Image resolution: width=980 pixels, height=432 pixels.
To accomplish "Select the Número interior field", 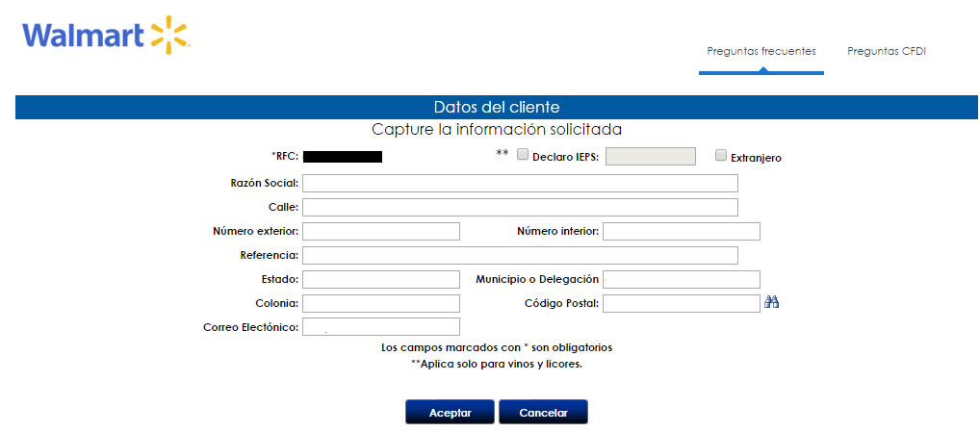I will click(681, 231).
